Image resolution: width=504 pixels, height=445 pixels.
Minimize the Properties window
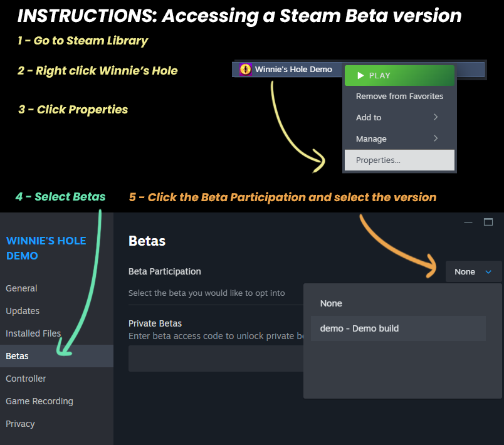[x=468, y=223]
